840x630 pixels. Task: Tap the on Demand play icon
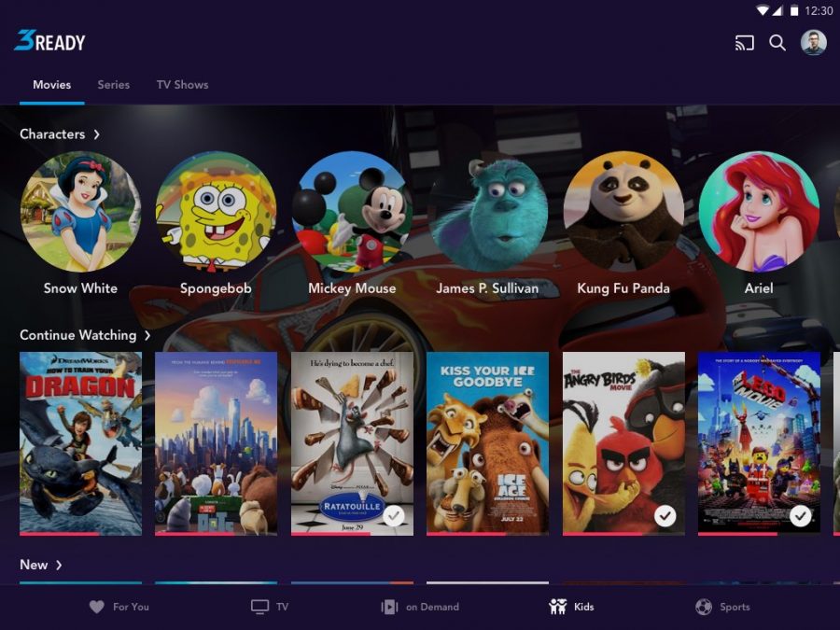tap(389, 607)
